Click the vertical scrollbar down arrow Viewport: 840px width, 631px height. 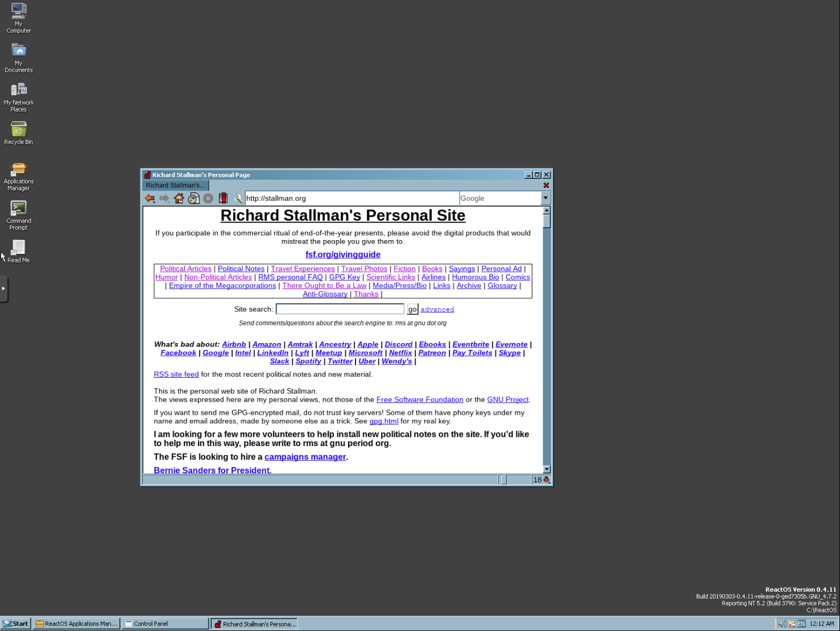pyautogui.click(x=547, y=469)
